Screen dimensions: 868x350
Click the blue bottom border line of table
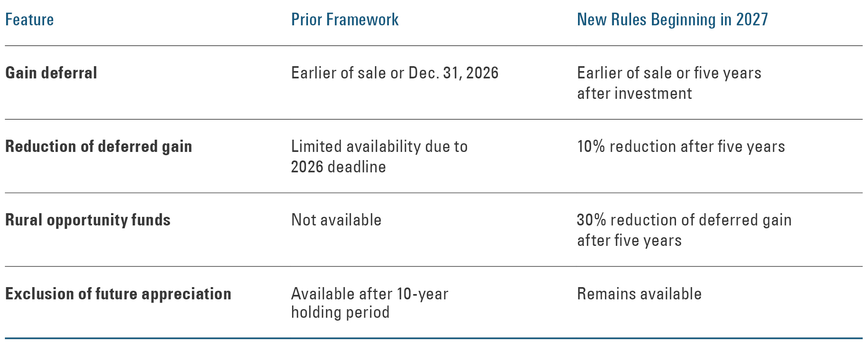[x=434, y=338]
